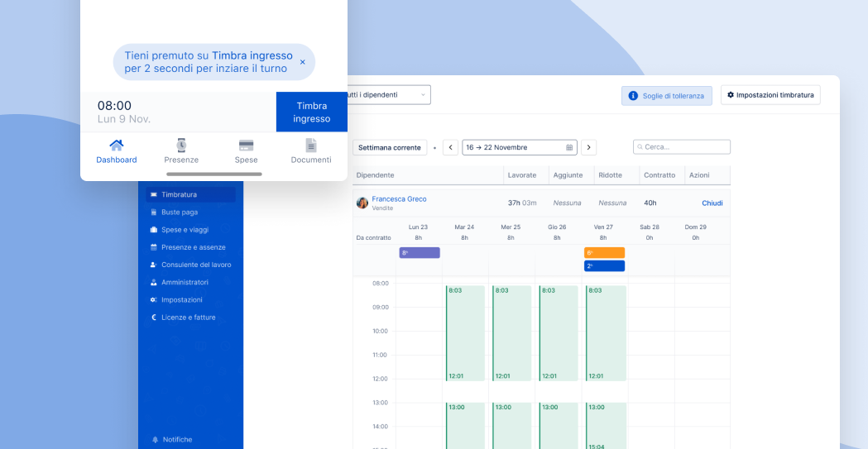Click the calendar icon in date range field
Screen dimensions: 868x449
(x=569, y=147)
